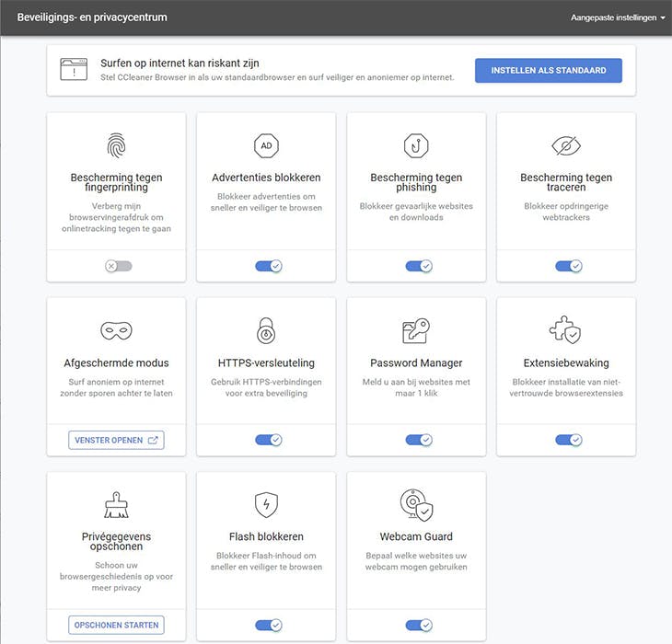Image resolution: width=672 pixels, height=644 pixels.
Task: Click the Webcam Guard camera icon
Action: (x=416, y=505)
